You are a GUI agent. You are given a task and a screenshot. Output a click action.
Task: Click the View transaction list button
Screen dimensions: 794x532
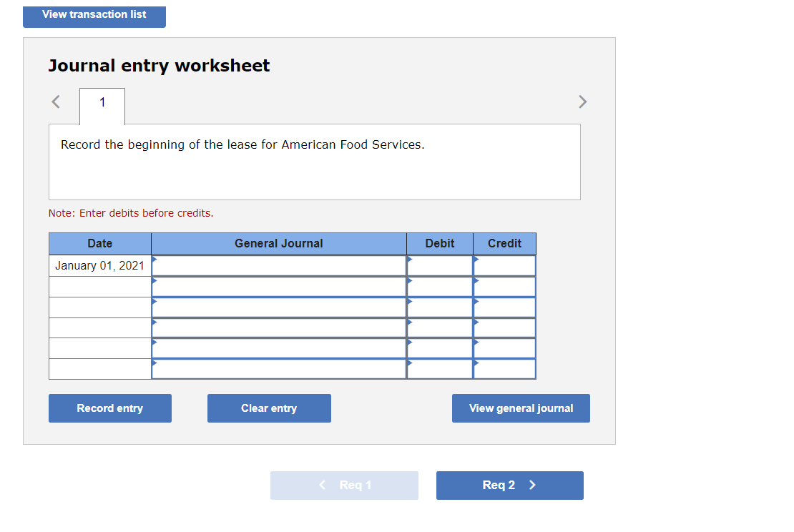(94, 14)
